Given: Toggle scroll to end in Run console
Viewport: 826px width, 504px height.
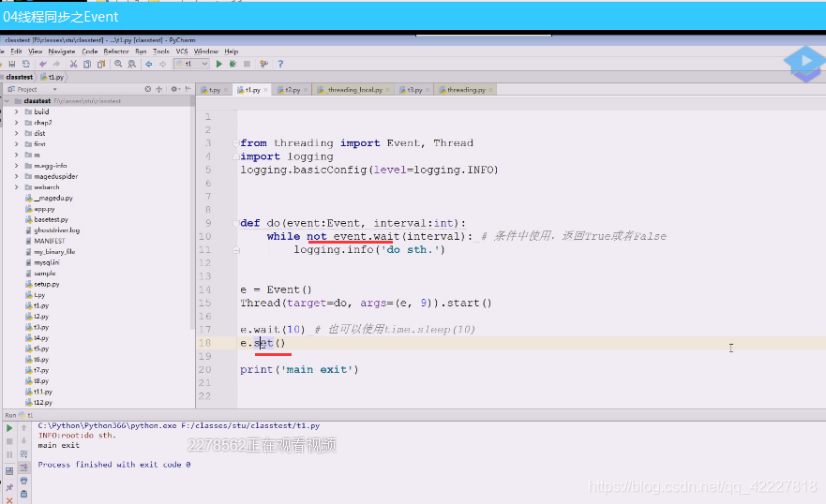Looking at the screenshot, I should [23, 467].
